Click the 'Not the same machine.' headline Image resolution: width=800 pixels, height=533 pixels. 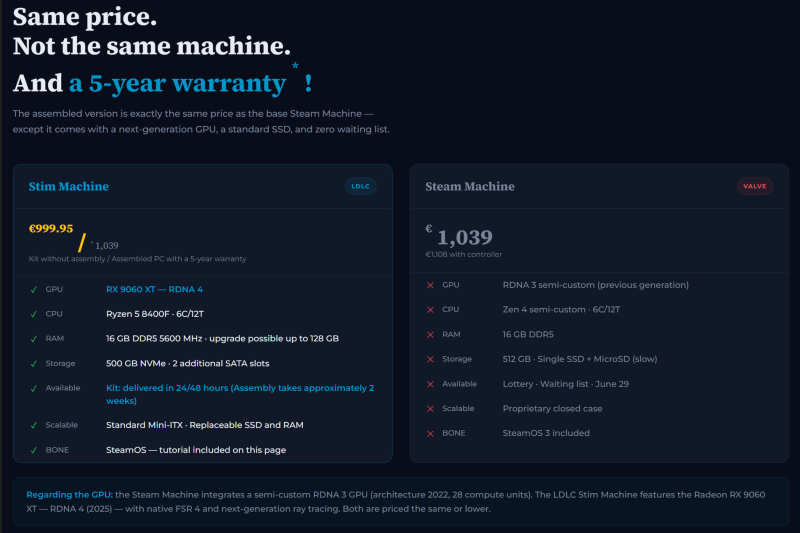pyautogui.click(x=152, y=46)
